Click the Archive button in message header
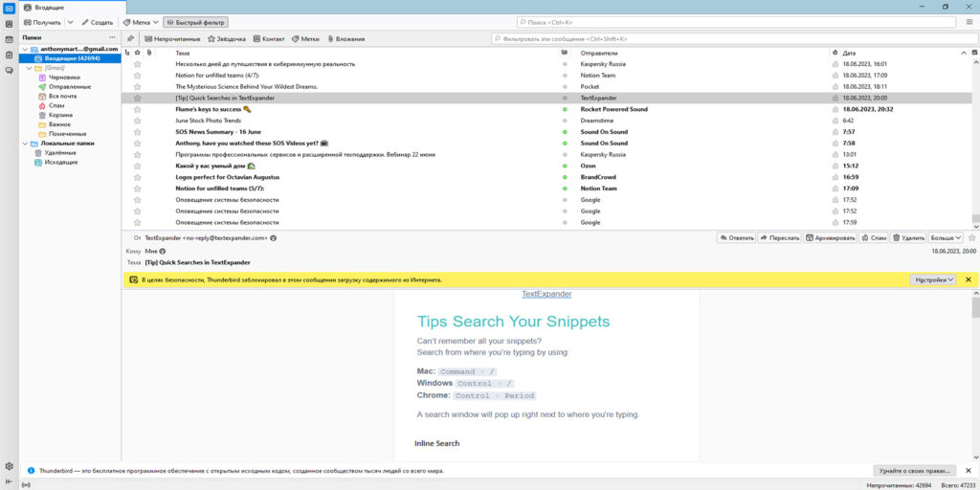The height and width of the screenshot is (490, 980). (830, 238)
